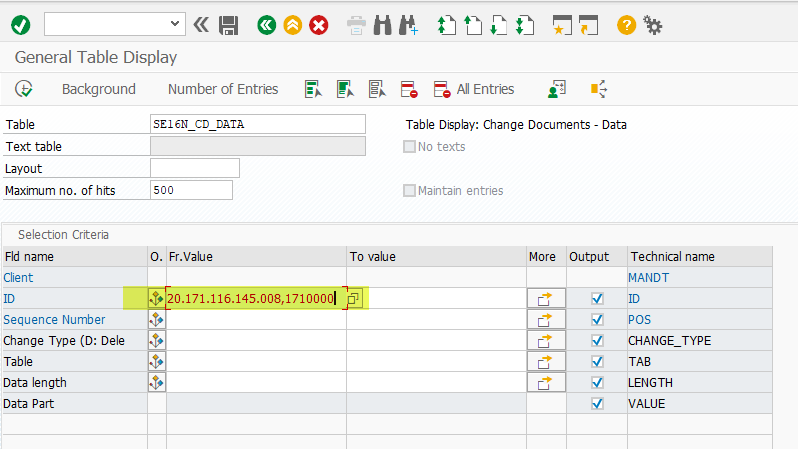Click the Find Next binoculars icon
Screen dimensions: 798x449
409,25
